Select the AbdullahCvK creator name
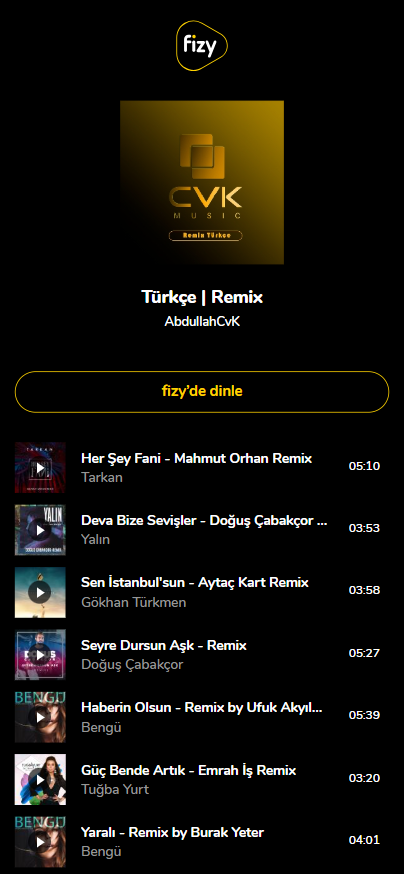The height and width of the screenshot is (874, 404). (202, 322)
